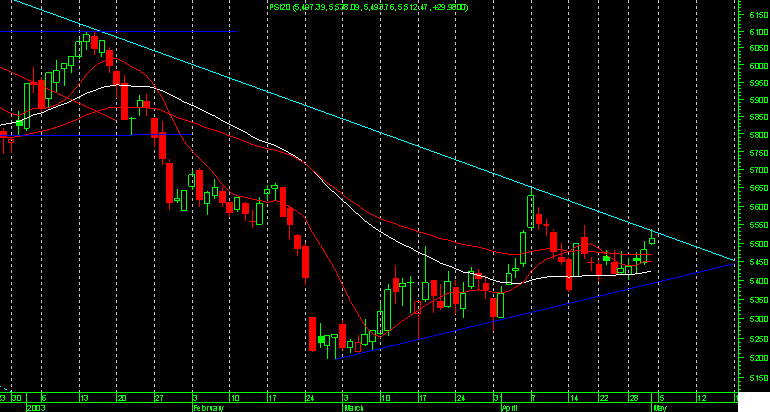Click the April month label
Viewport: 770px width, 412px height.
[511, 408]
